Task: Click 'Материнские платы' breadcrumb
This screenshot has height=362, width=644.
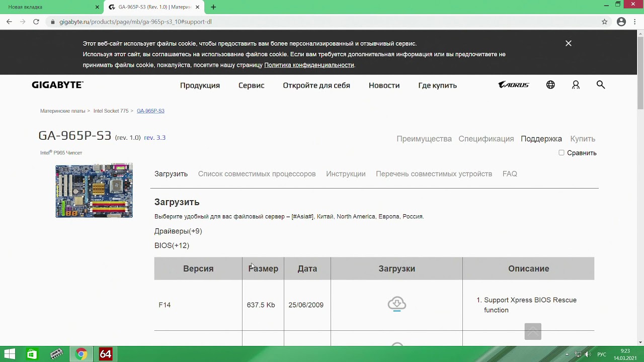Action: tap(63, 111)
